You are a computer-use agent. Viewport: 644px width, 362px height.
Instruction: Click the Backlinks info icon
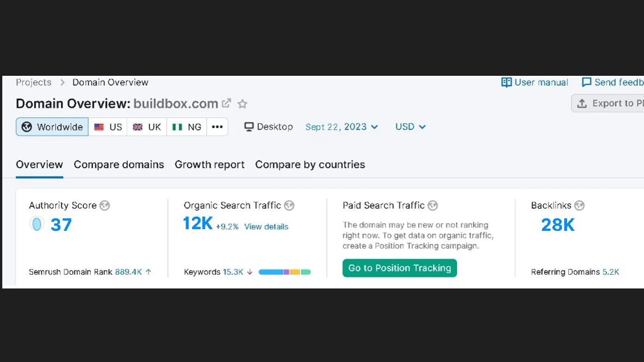point(579,206)
